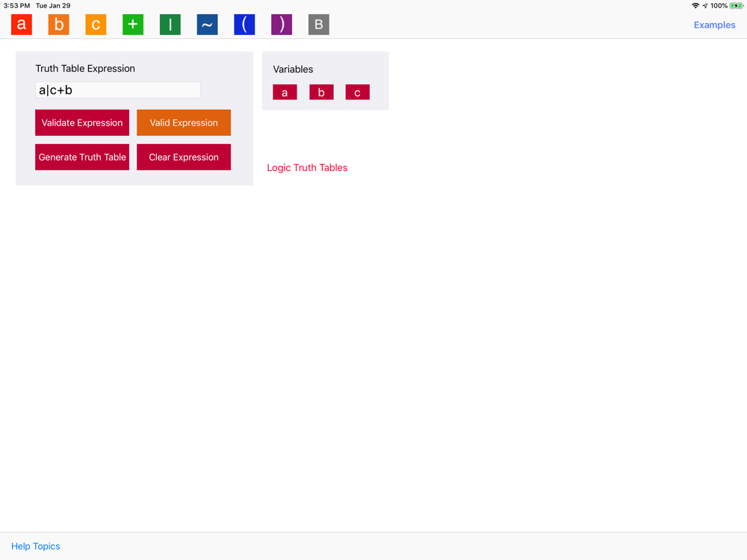Select variable a in Variables panel
Image resolution: width=747 pixels, height=560 pixels.
coord(285,92)
